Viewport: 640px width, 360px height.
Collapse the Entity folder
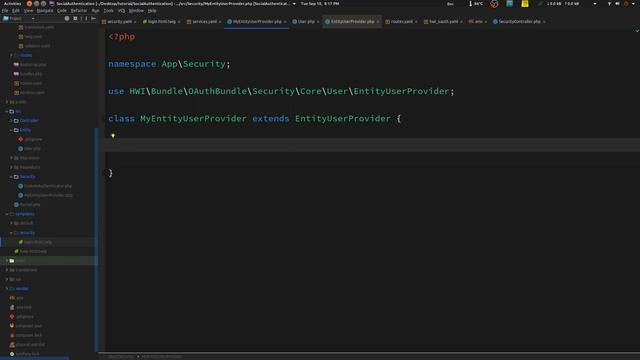click(11, 130)
